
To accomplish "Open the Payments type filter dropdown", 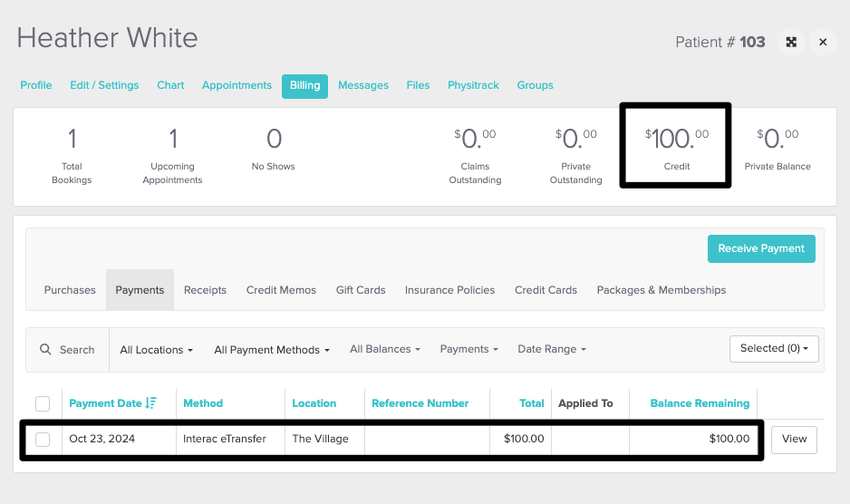I will 469,349.
